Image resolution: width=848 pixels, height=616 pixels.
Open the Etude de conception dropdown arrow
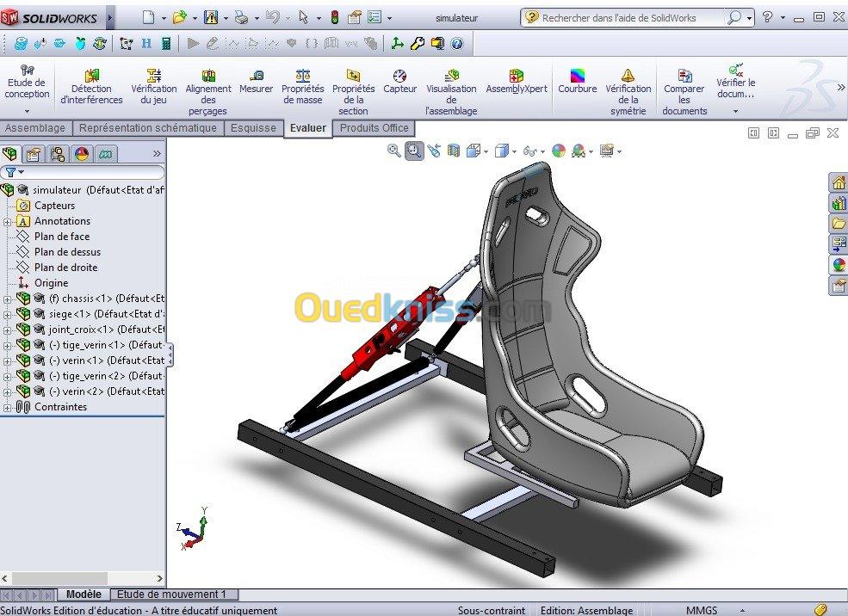(27, 111)
